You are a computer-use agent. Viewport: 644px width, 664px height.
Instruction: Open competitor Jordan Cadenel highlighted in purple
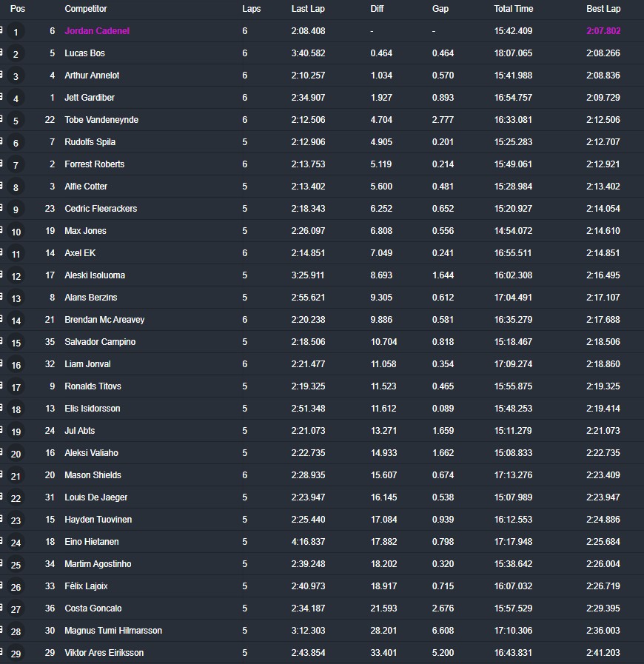click(97, 31)
